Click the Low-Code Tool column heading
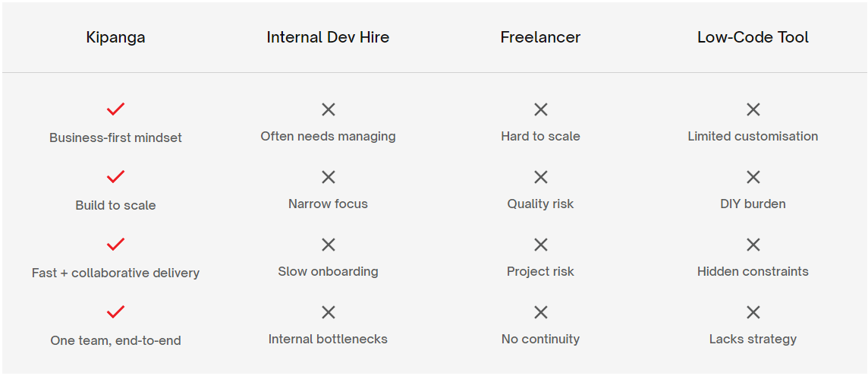Viewport: 868px width, 376px height. tap(753, 37)
